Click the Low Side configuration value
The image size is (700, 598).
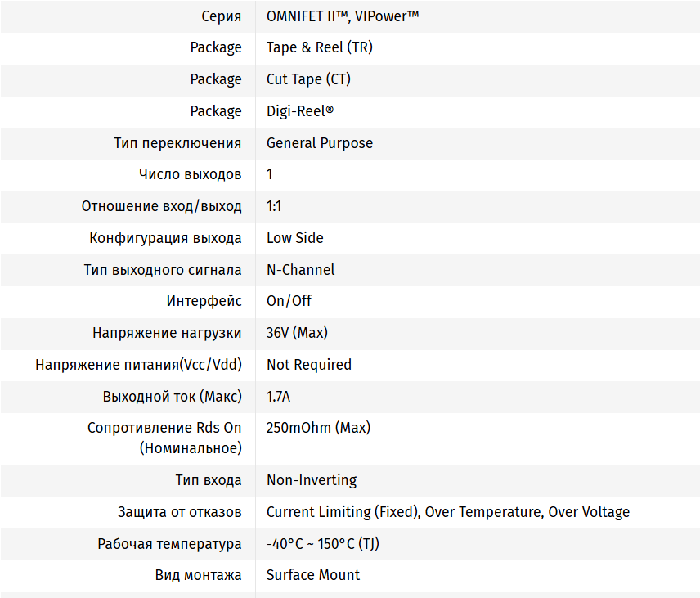tap(294, 238)
